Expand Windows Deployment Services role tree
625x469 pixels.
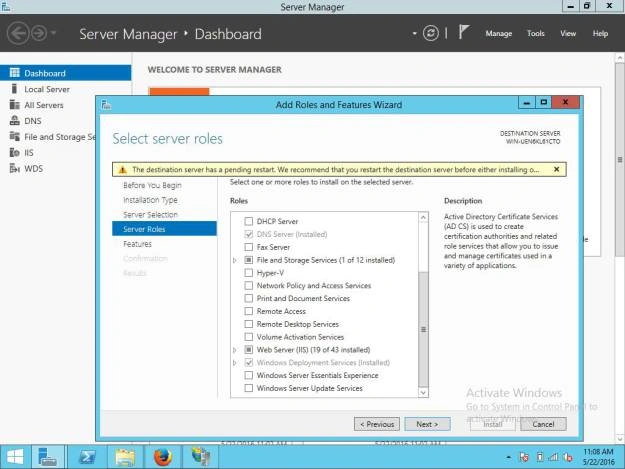(x=235, y=363)
